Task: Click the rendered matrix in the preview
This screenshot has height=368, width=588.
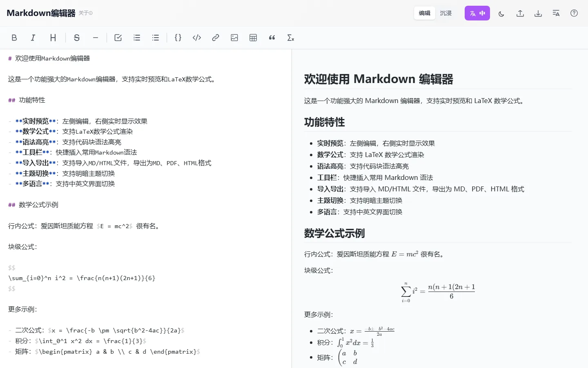Action: (x=348, y=357)
